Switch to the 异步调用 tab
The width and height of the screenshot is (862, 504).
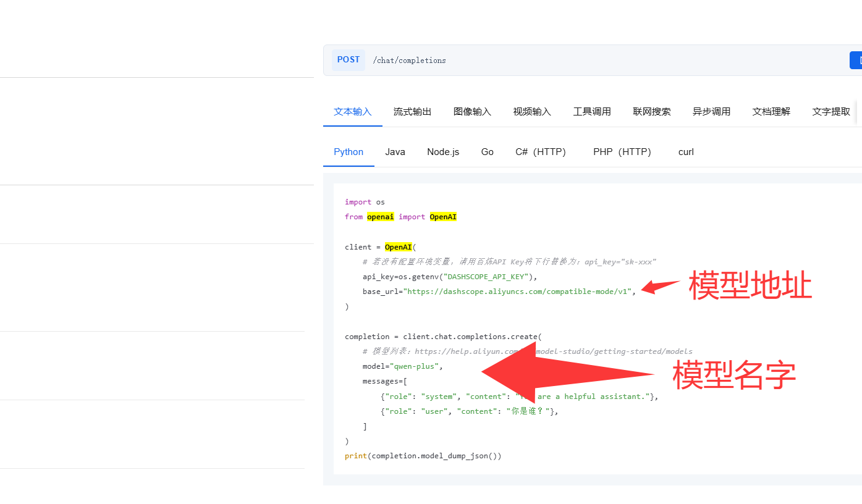click(711, 112)
